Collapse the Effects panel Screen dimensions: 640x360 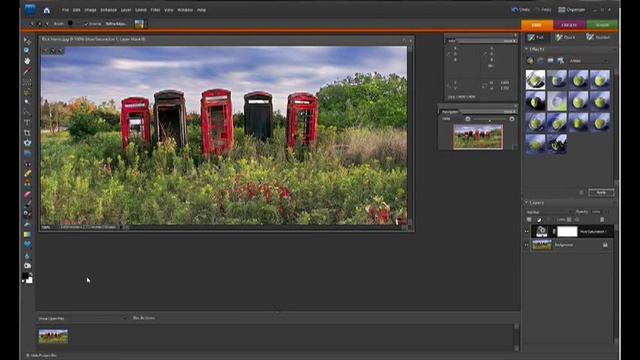coord(527,49)
